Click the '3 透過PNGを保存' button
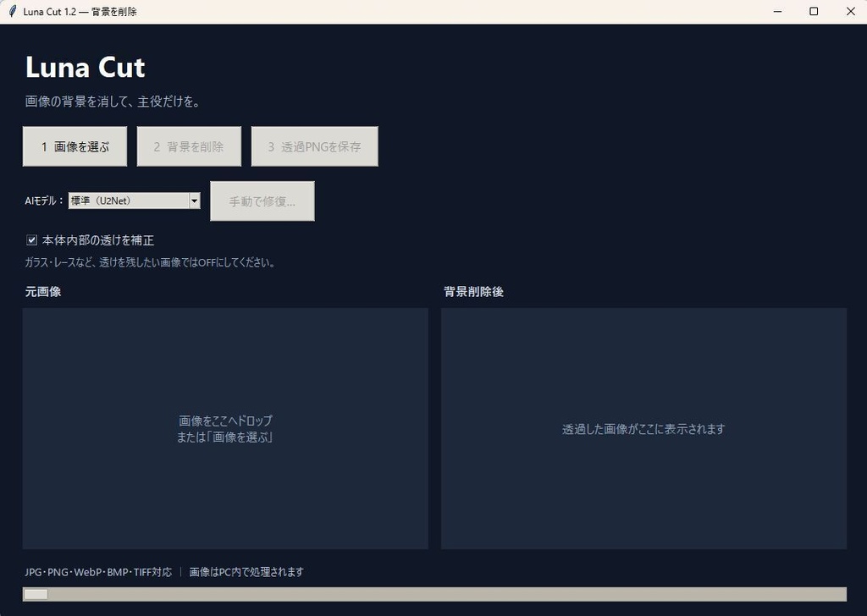The height and width of the screenshot is (616, 867). click(315, 146)
